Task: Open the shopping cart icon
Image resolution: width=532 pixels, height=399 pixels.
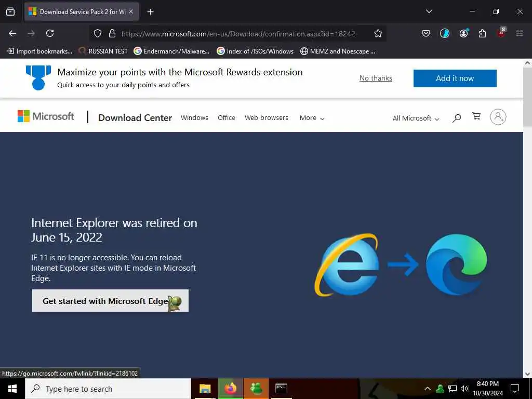Action: click(x=476, y=116)
